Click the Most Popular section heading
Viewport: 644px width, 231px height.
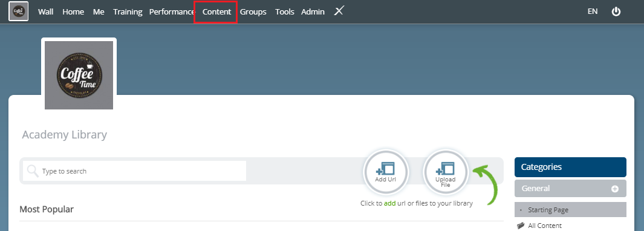click(x=47, y=209)
